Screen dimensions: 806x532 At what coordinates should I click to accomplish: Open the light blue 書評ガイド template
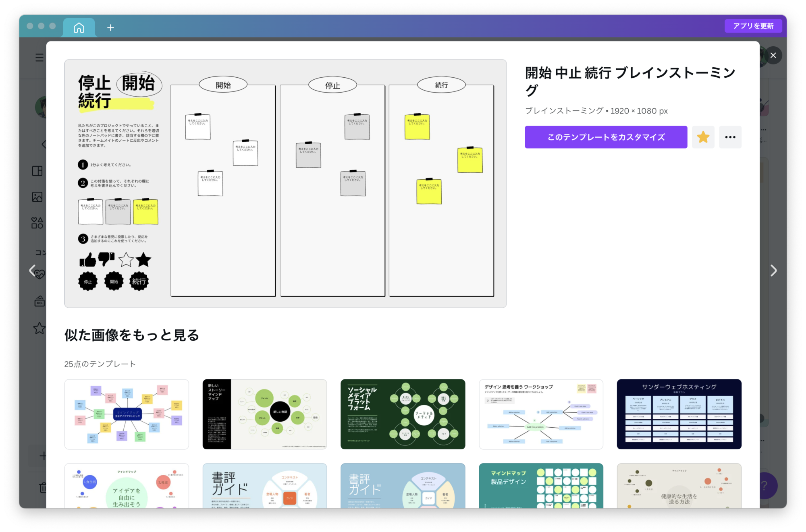(x=264, y=485)
